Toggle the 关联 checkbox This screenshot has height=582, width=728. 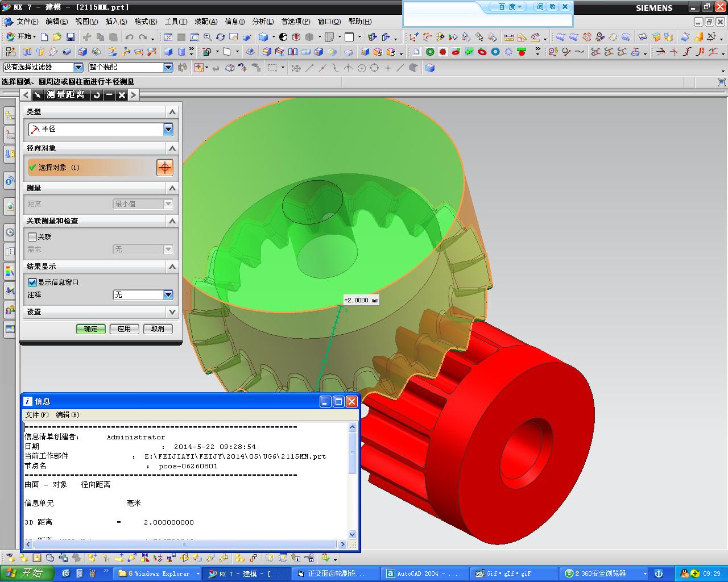pyautogui.click(x=32, y=236)
